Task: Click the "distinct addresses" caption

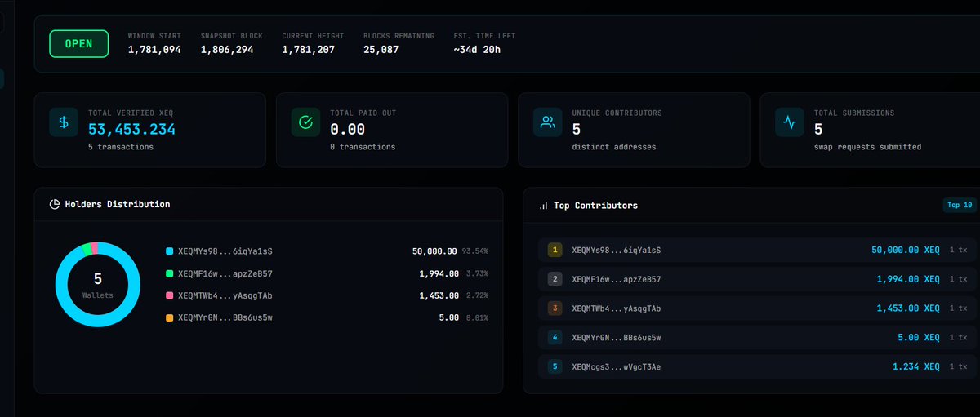Action: 614,147
